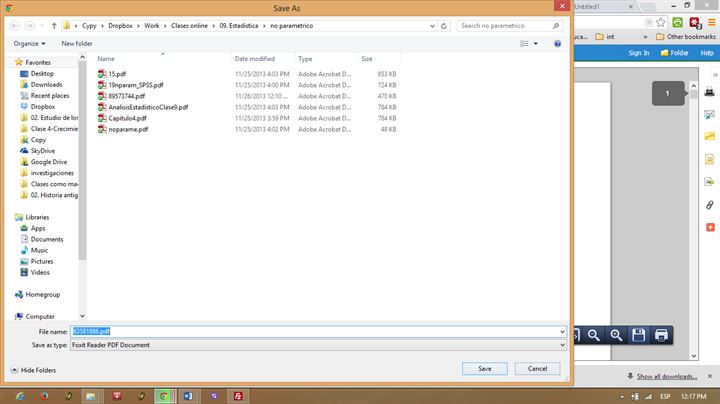Click Show all downloads link

coord(667,376)
